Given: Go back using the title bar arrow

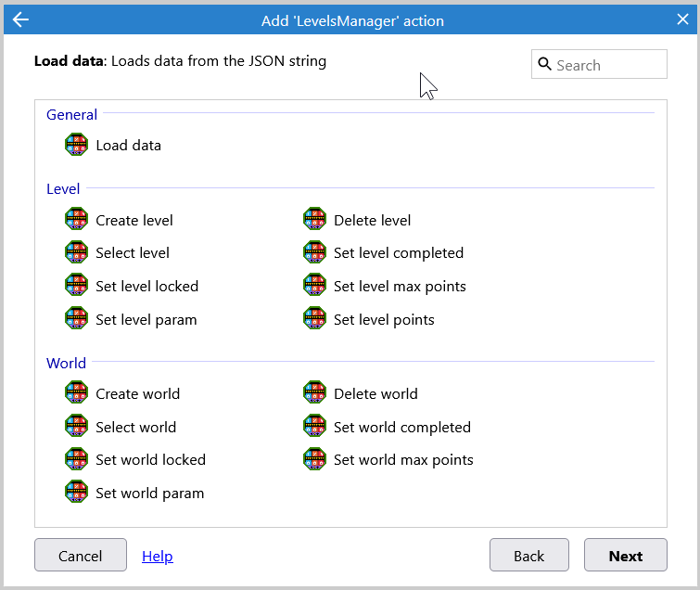Looking at the screenshot, I should (20, 19).
